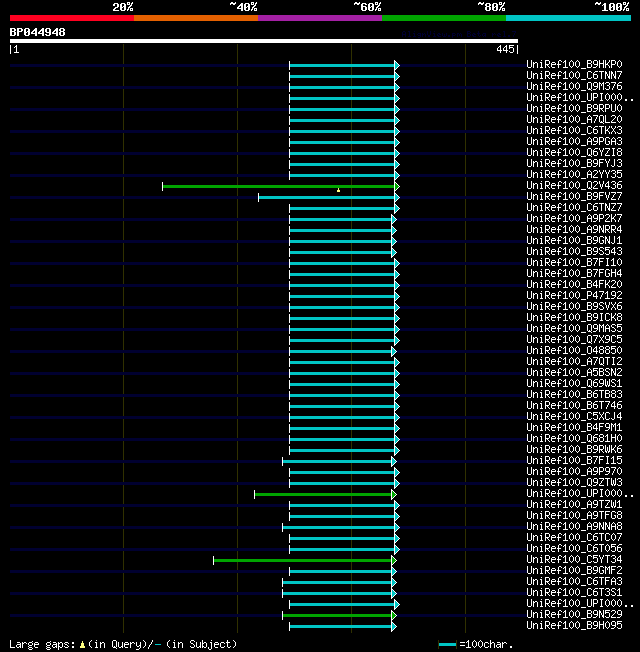The height and width of the screenshot is (652, 640).
Task: Select the UniRef100_B9N529 label
Action: click(x=574, y=614)
